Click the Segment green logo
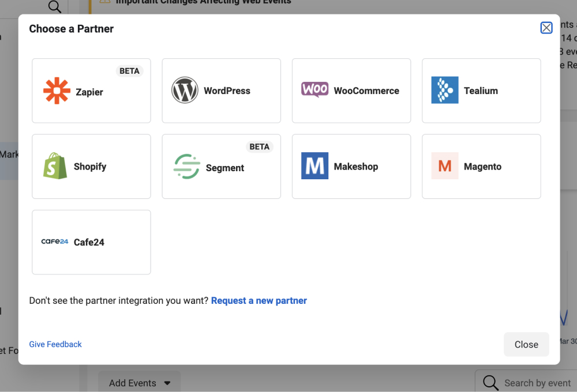577x392 pixels. tap(186, 166)
